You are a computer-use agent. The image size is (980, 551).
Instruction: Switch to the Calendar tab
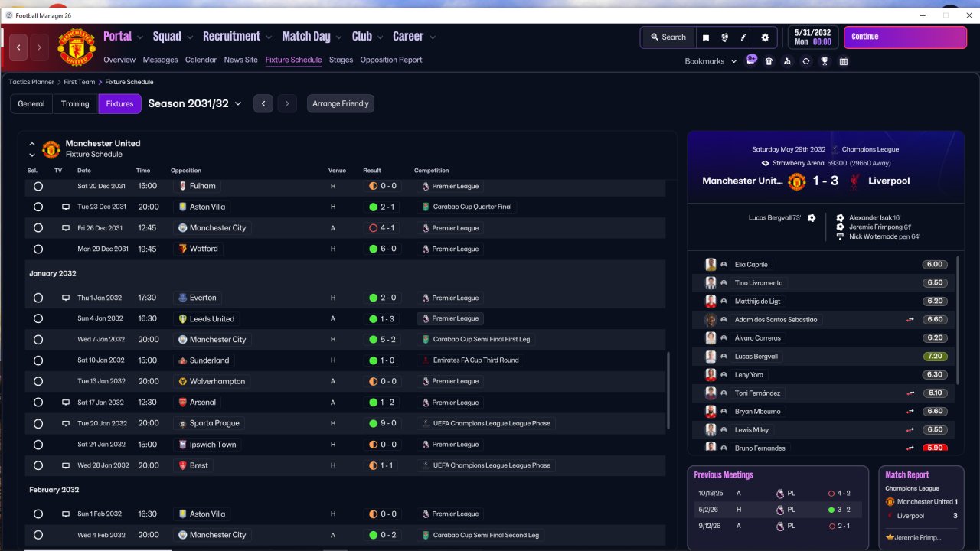[x=201, y=60]
